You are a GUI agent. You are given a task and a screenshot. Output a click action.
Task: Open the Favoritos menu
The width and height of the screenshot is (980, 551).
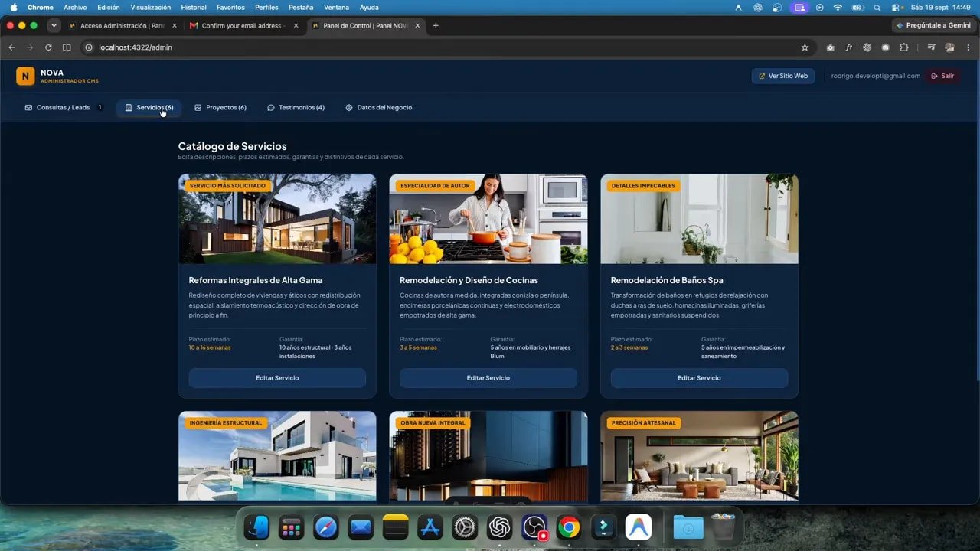pos(230,7)
